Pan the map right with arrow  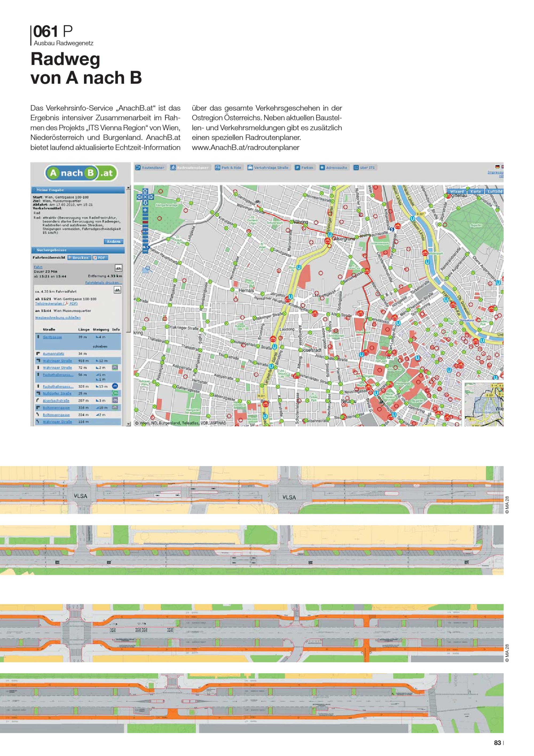coord(151,197)
